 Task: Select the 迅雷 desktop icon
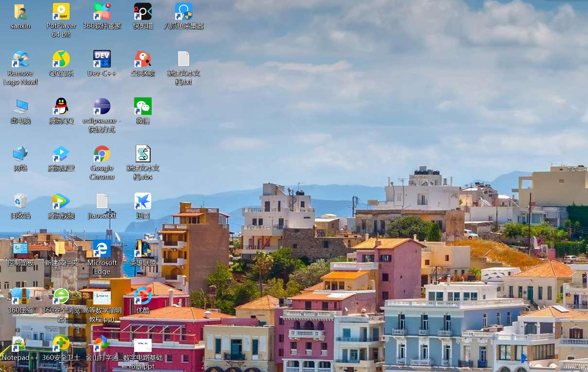pyautogui.click(x=143, y=202)
